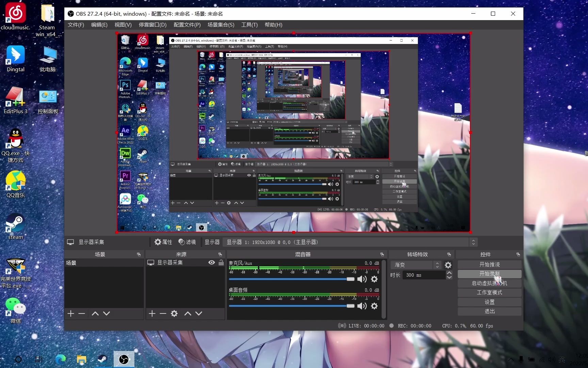Pop out the 混音器 dock panel
Image resolution: width=588 pixels, height=368 pixels.
click(382, 255)
